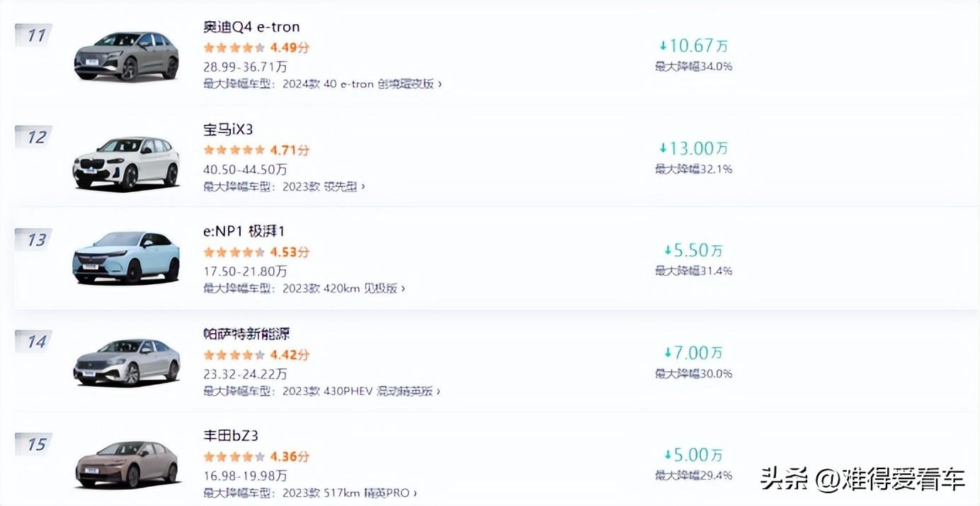Open the 奥迪Q4 e-tron title link
The image size is (980, 506).
251,27
